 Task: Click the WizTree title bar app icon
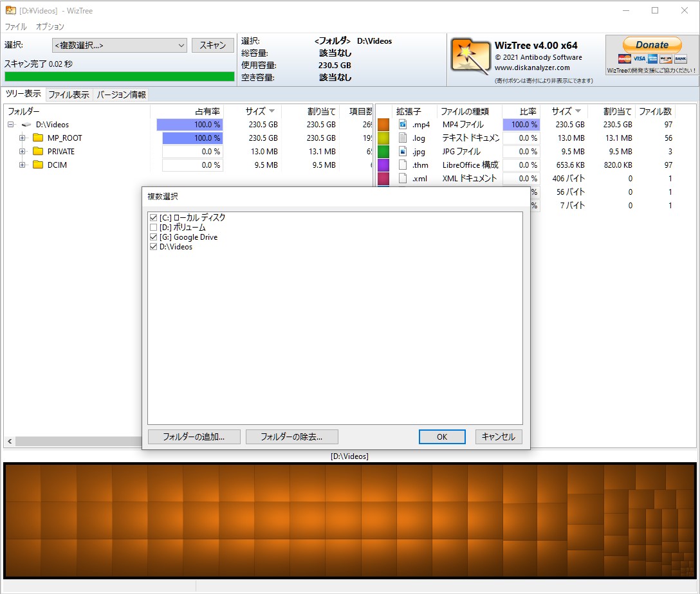click(x=11, y=10)
